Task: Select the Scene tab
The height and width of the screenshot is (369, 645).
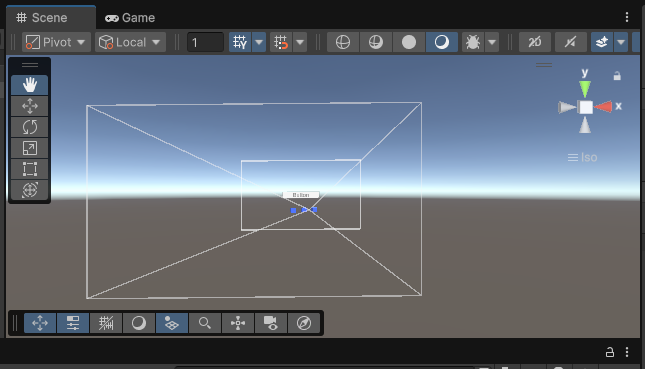Action: tap(50, 18)
